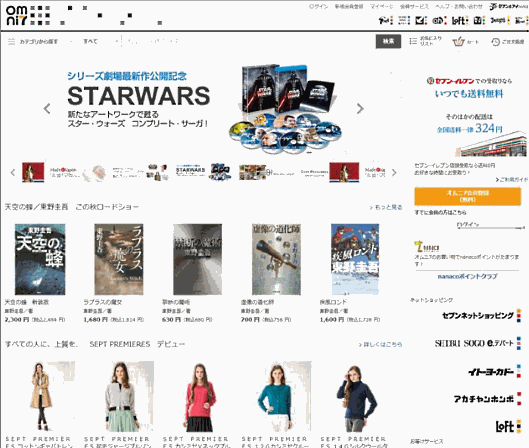
Task: Move banner thumbnail strip to previous
Action: pos(13,173)
